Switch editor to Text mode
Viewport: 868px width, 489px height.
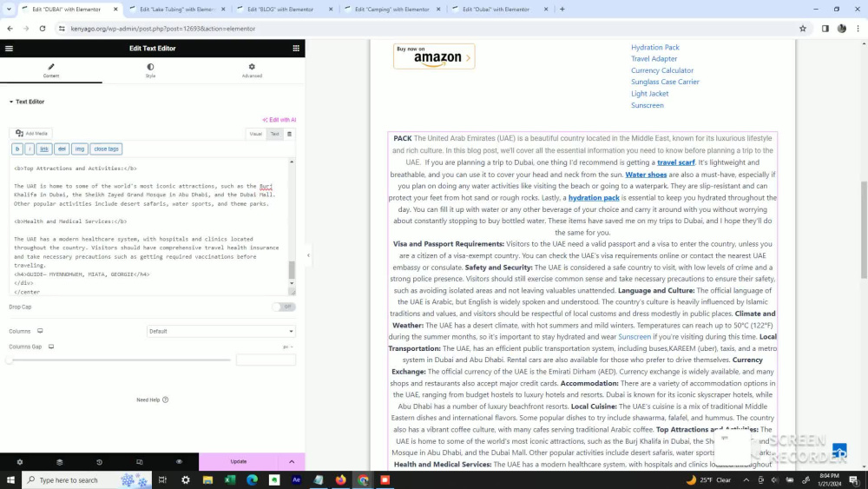point(274,134)
